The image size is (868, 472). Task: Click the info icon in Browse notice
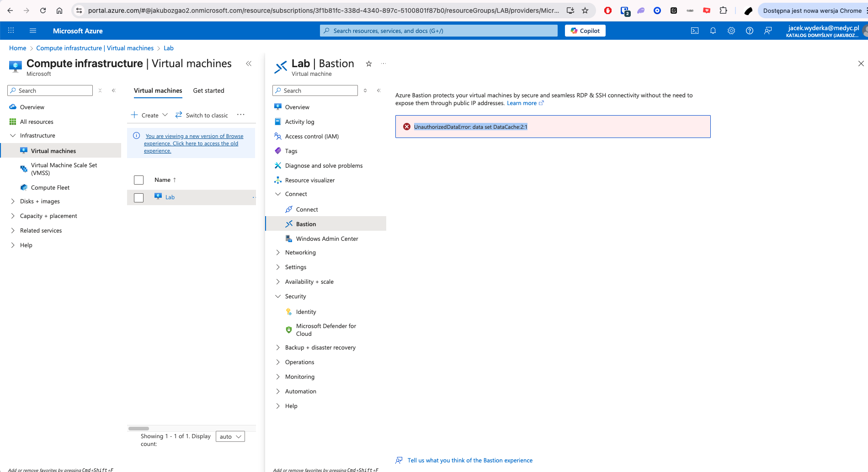click(136, 136)
